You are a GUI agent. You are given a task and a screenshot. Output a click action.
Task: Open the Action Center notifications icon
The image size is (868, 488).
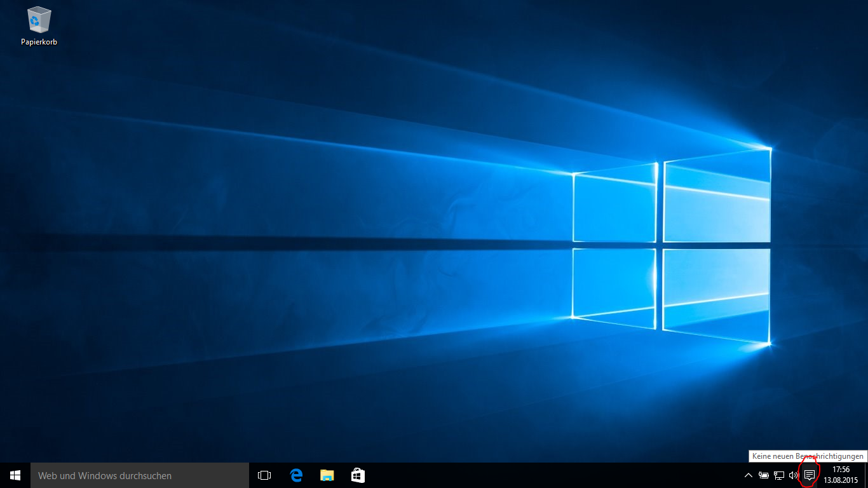click(810, 475)
